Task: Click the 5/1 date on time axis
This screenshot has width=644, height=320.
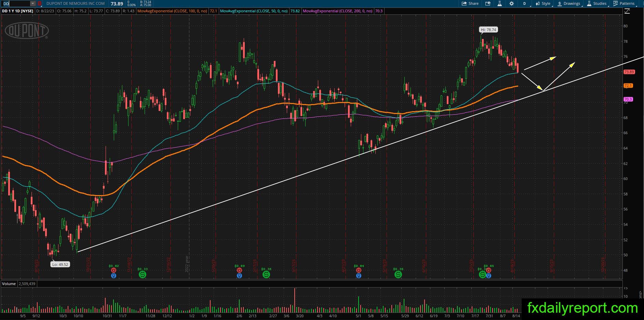Action: tap(359, 316)
